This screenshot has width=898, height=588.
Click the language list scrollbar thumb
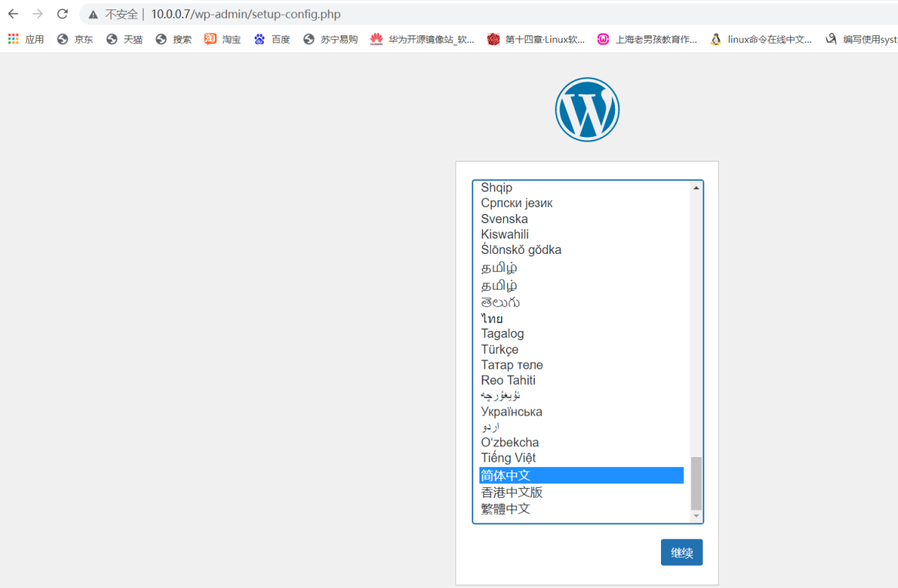696,483
